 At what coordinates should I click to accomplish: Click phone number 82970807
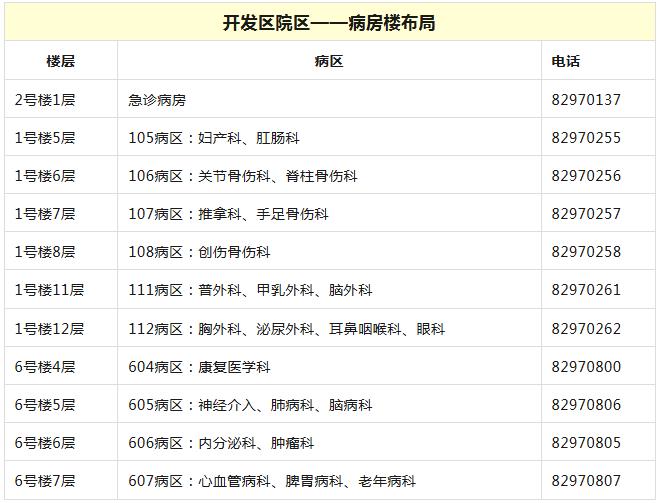click(586, 481)
